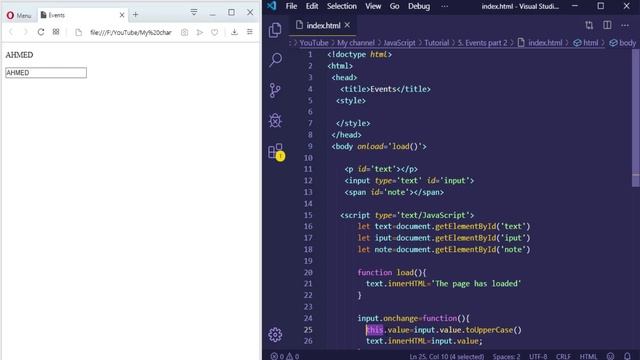Go forward in Opera browser

tap(25, 32)
